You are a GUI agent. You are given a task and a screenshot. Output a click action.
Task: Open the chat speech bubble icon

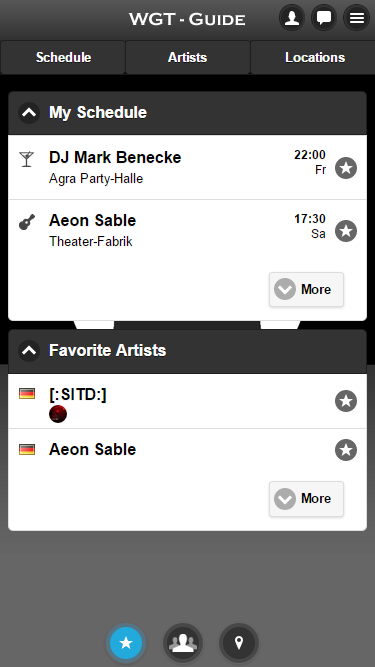324,18
